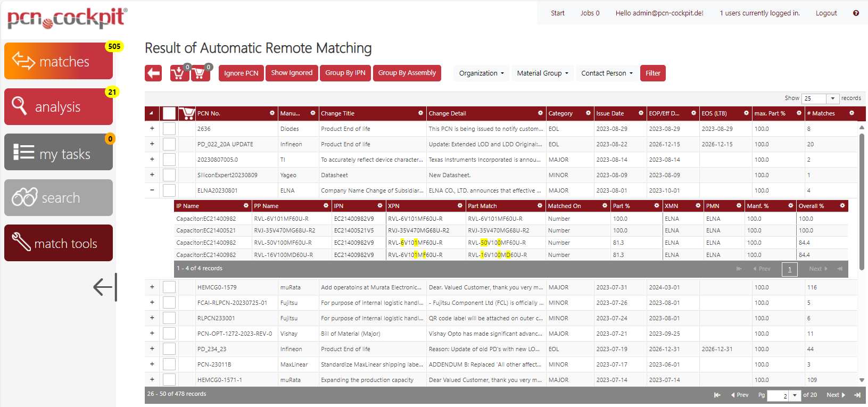Collapse the sidebar with the left arrow icon

[105, 287]
